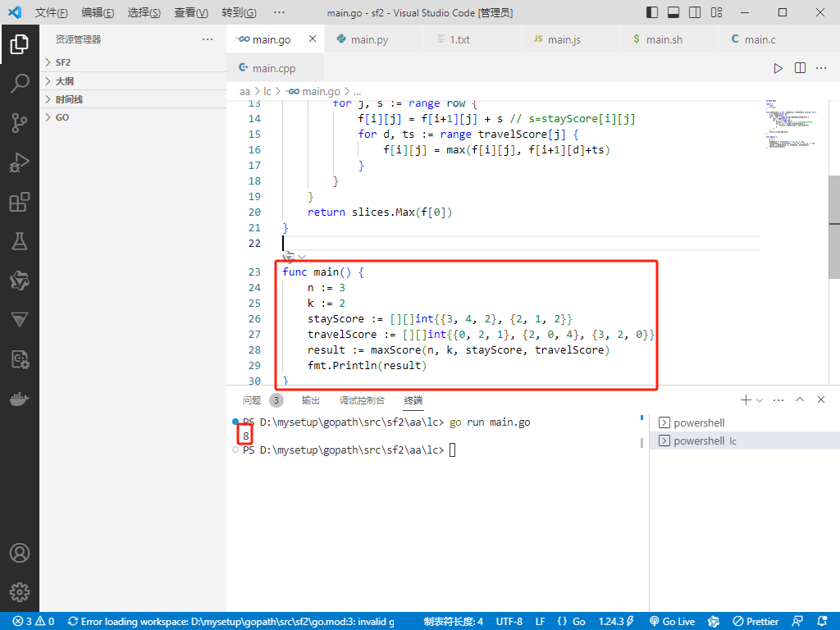Viewport: 840px width, 630px height.
Task: Change UTF-8 file encoding in status bar
Action: 509,622
